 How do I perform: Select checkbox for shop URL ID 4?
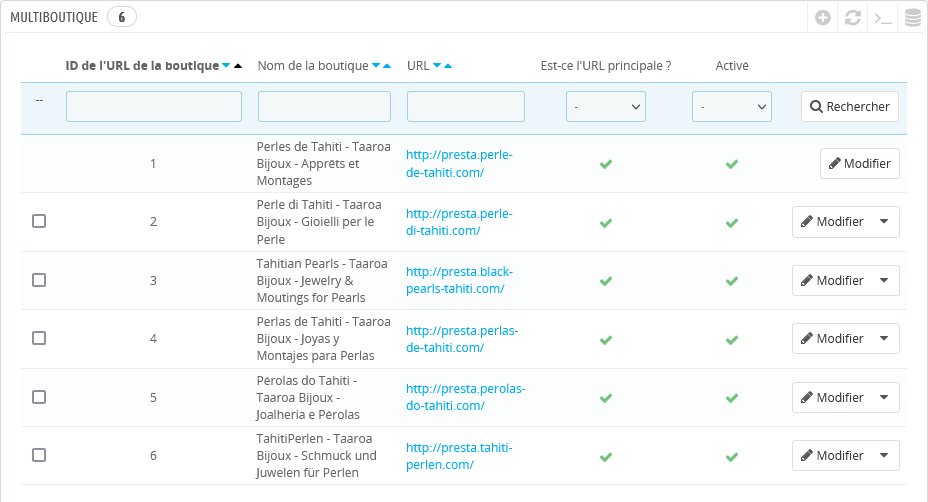pyautogui.click(x=39, y=338)
